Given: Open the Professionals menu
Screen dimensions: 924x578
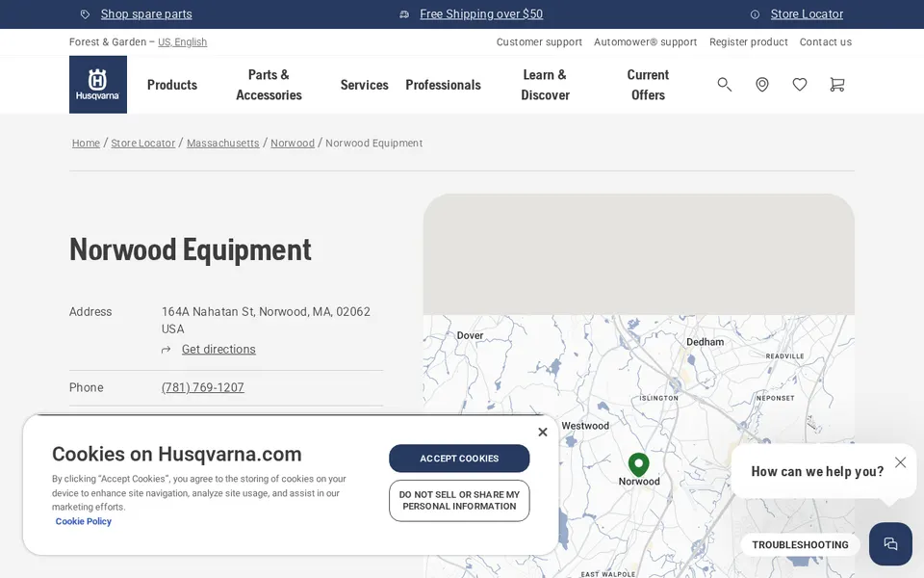Looking at the screenshot, I should pyautogui.click(x=443, y=85).
